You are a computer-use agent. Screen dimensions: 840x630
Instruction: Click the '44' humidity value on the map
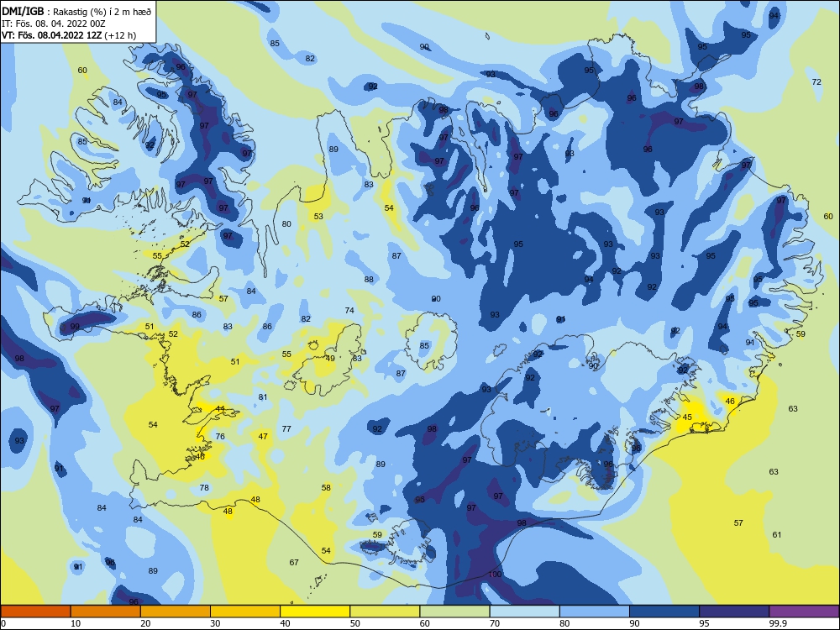tap(220, 409)
